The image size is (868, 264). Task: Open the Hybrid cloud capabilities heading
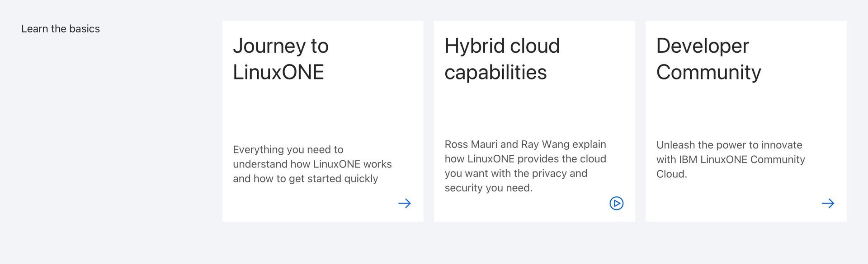(502, 59)
